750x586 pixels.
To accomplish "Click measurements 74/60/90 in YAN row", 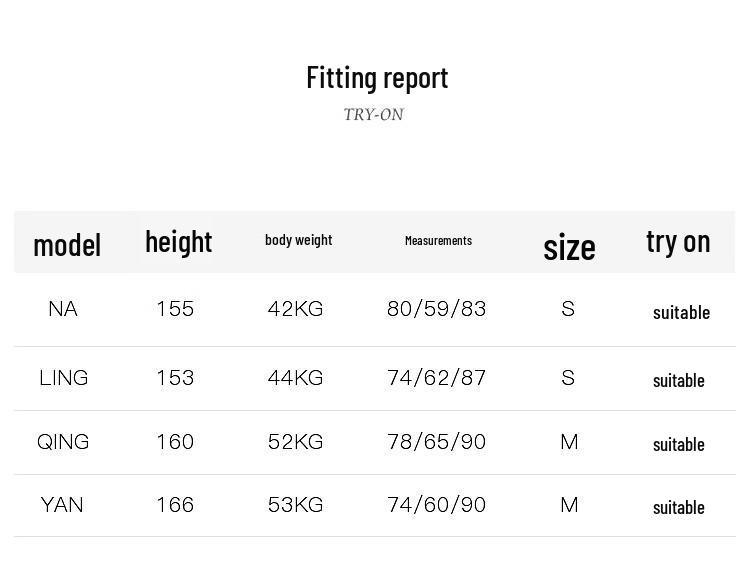I will coord(436,505).
